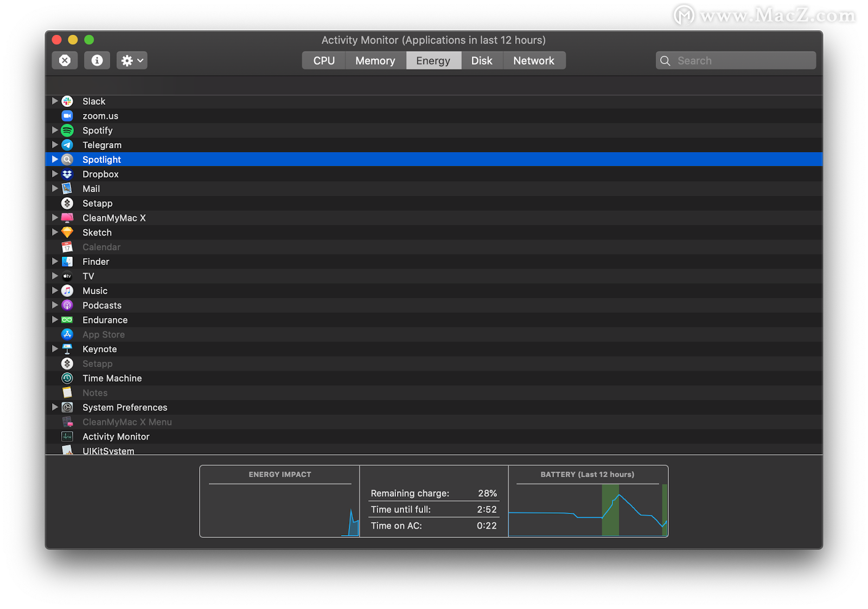Open the Network tab
This screenshot has height=609, width=868.
tap(534, 61)
